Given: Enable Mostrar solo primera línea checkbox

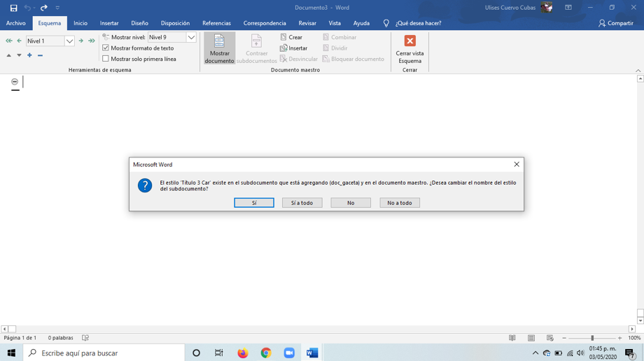Looking at the screenshot, I should pyautogui.click(x=106, y=59).
